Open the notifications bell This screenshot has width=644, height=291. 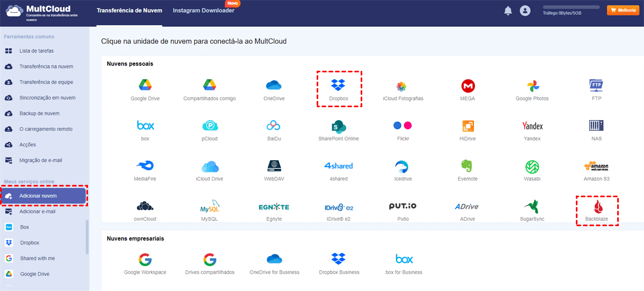(x=508, y=11)
